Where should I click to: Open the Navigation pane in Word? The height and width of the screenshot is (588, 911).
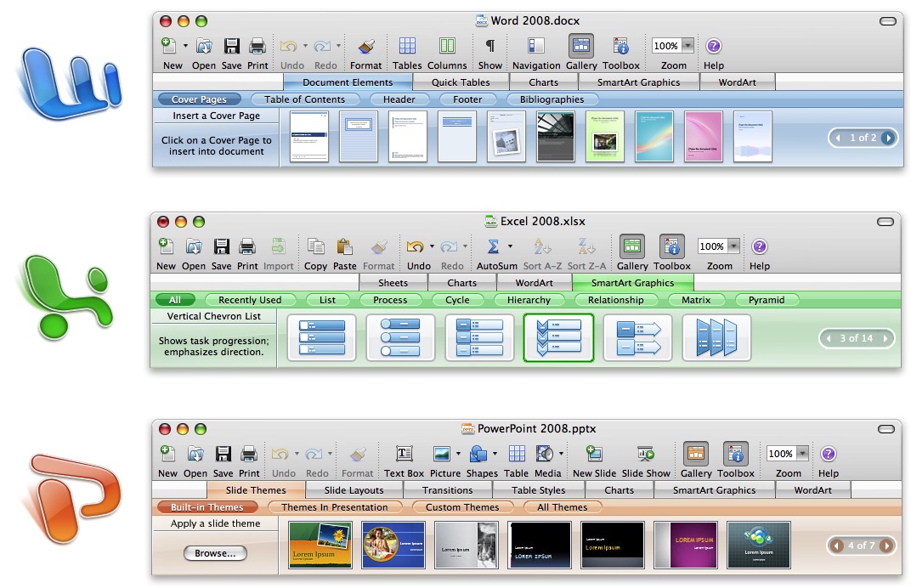[535, 46]
